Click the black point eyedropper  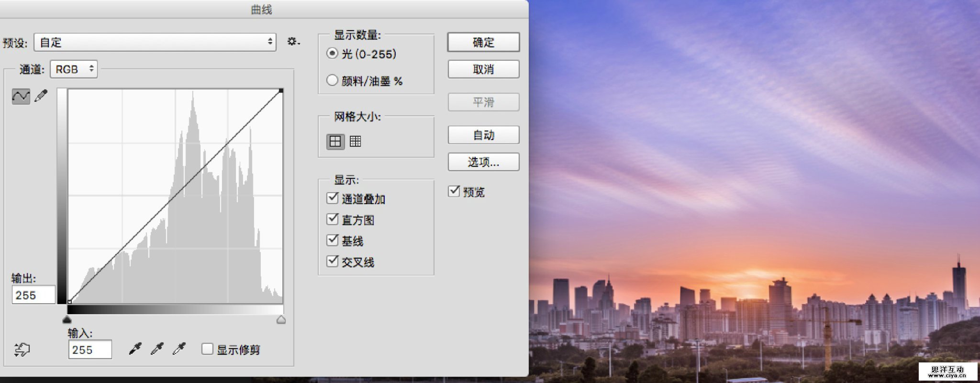pos(135,349)
